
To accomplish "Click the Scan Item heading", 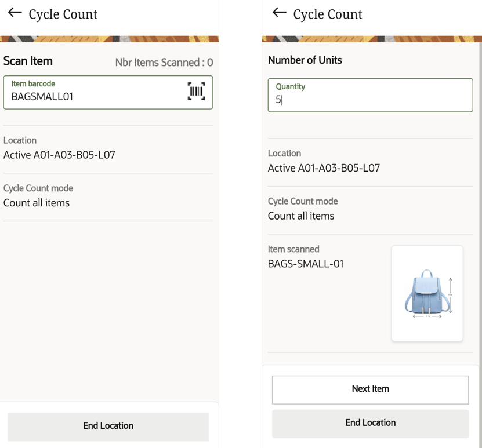I will (28, 61).
